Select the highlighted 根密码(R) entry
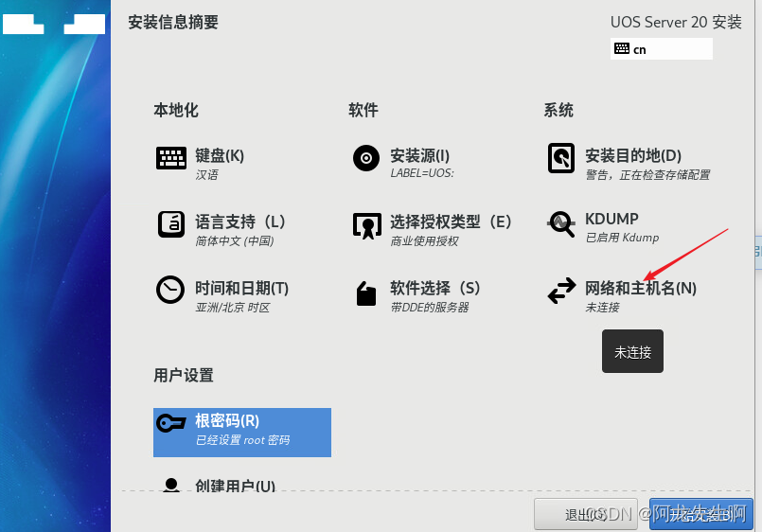Screen dimensions: 762x532 pyautogui.click(x=242, y=433)
